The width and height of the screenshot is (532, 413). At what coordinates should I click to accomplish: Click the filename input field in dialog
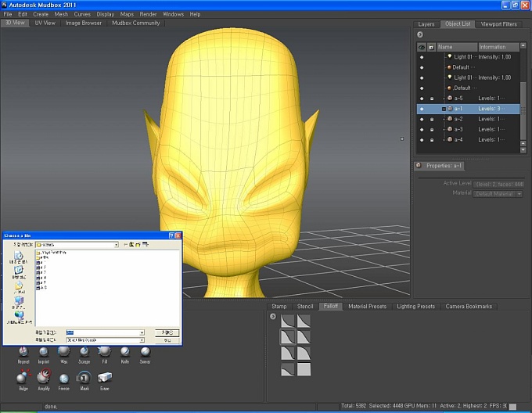103,332
